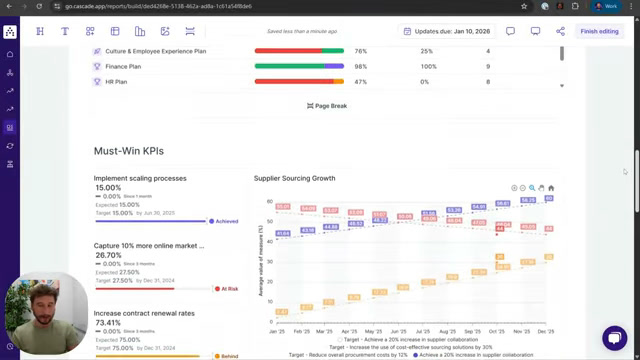Add a widget block from toolbar

90,31
